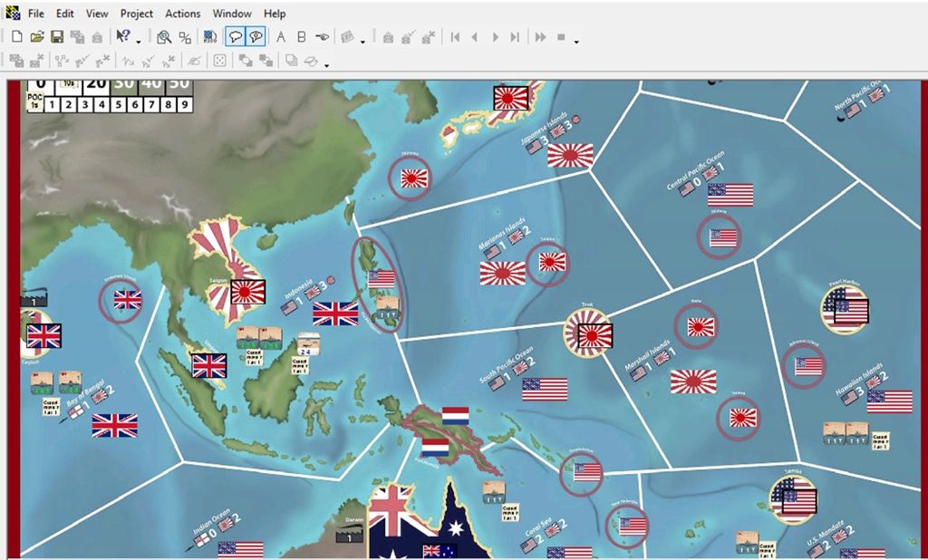Open the Actions menu
Image resolution: width=928 pixels, height=560 pixels.
point(183,13)
